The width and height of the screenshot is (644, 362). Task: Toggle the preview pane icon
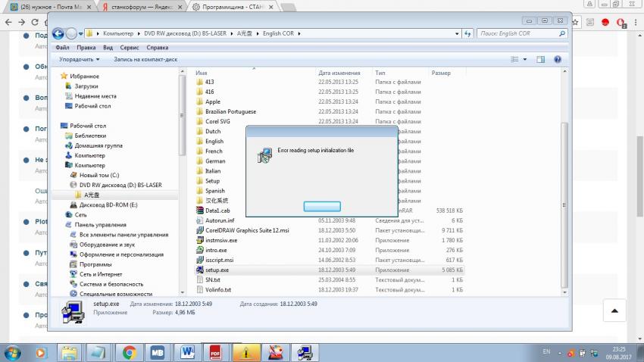[x=541, y=59]
